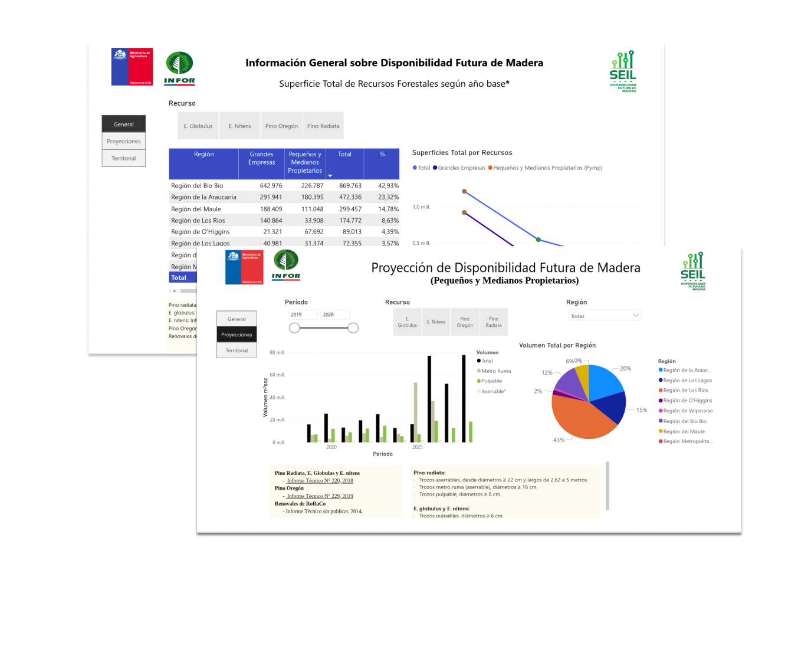Select Región Metropolita... in pie legend
The width and height of the screenshot is (798, 672).
686,441
